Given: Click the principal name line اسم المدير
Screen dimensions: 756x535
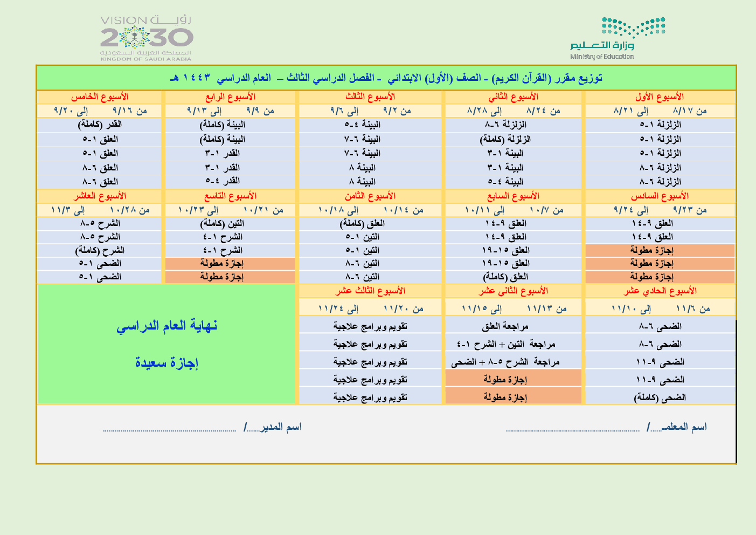Looking at the screenshot, I should [x=202, y=428].
